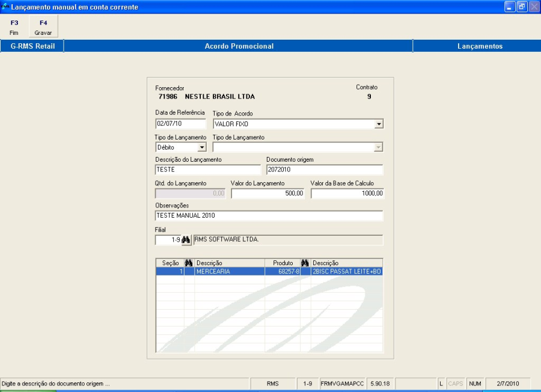The image size is (541, 392).
Task: Open the Débito Tipo de Lançamento dropdown
Action: coord(202,147)
